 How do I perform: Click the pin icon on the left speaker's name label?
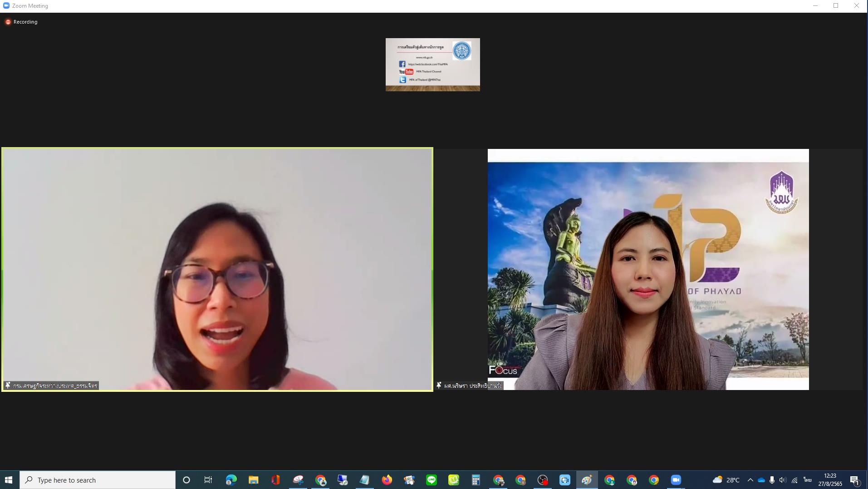click(8, 385)
